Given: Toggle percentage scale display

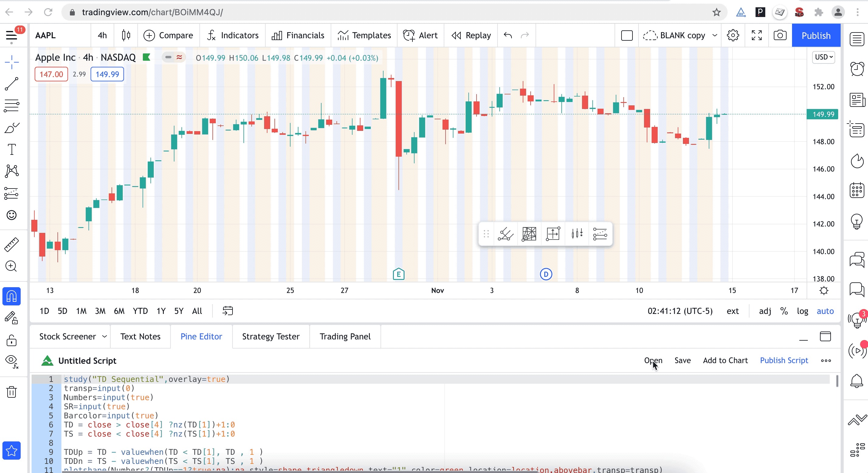Looking at the screenshot, I should 784,311.
